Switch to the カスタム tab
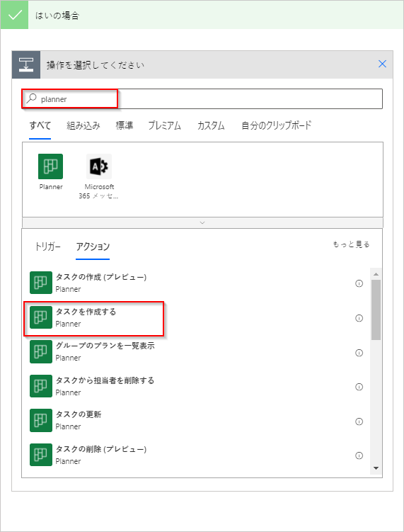Viewport: 404px width, 532px height. [211, 125]
